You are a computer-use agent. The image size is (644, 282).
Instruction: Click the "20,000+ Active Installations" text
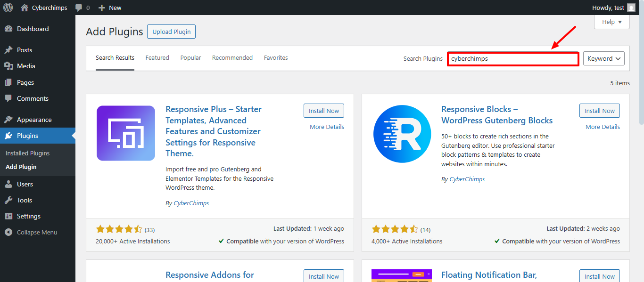click(x=133, y=241)
